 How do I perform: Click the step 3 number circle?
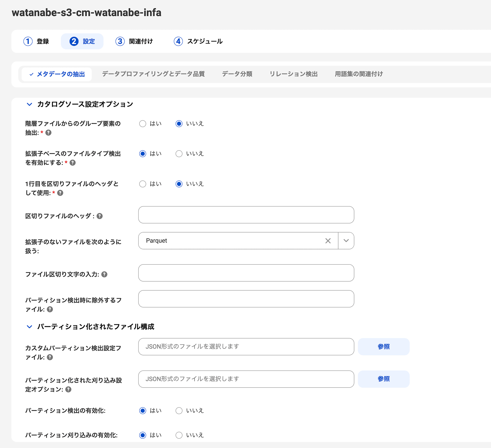pyautogui.click(x=120, y=41)
